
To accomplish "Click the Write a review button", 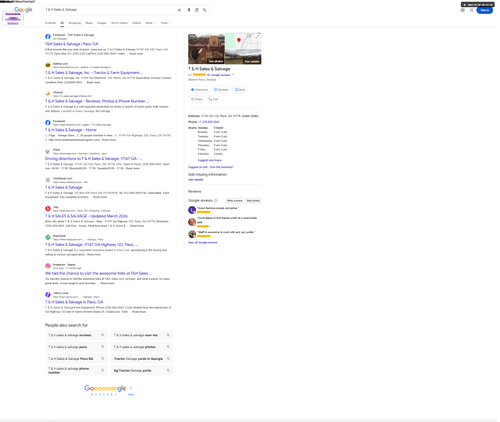I will (x=235, y=201).
